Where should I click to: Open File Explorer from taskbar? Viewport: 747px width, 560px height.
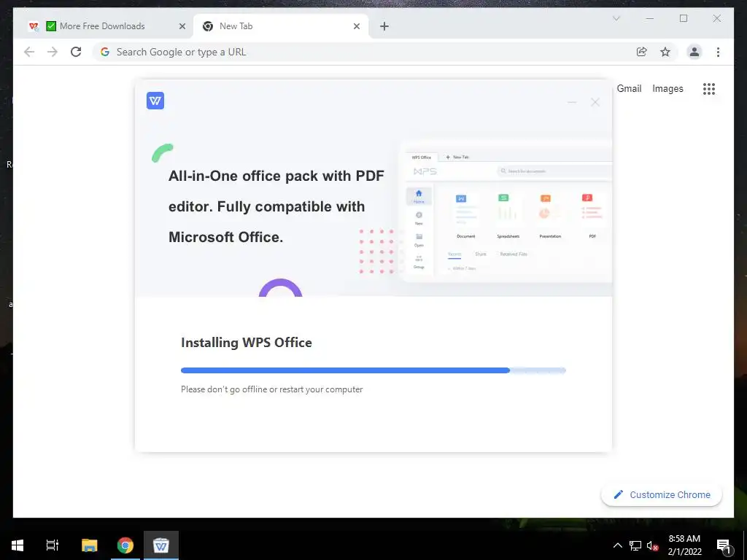pos(89,545)
